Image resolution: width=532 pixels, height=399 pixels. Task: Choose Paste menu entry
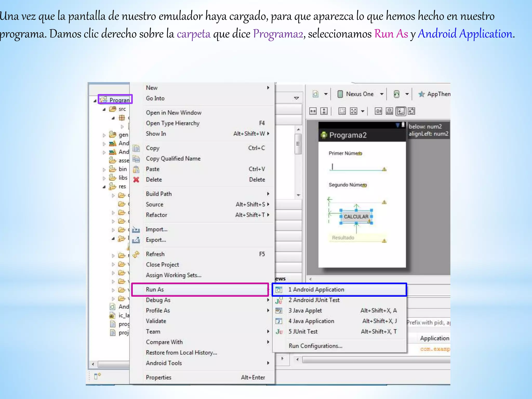[202, 169]
